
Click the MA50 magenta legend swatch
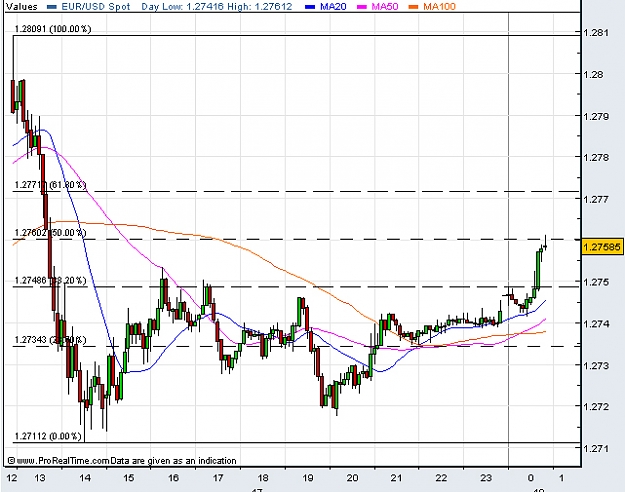tap(362, 7)
